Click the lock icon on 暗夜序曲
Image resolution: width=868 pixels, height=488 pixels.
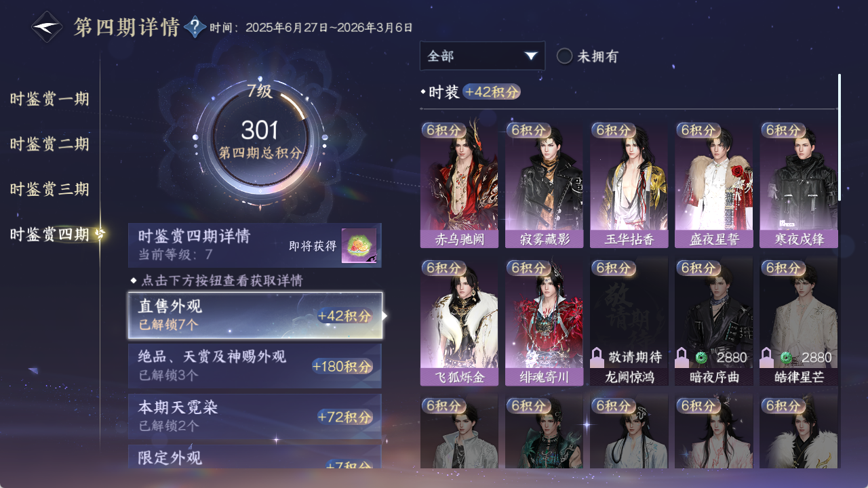coord(682,357)
